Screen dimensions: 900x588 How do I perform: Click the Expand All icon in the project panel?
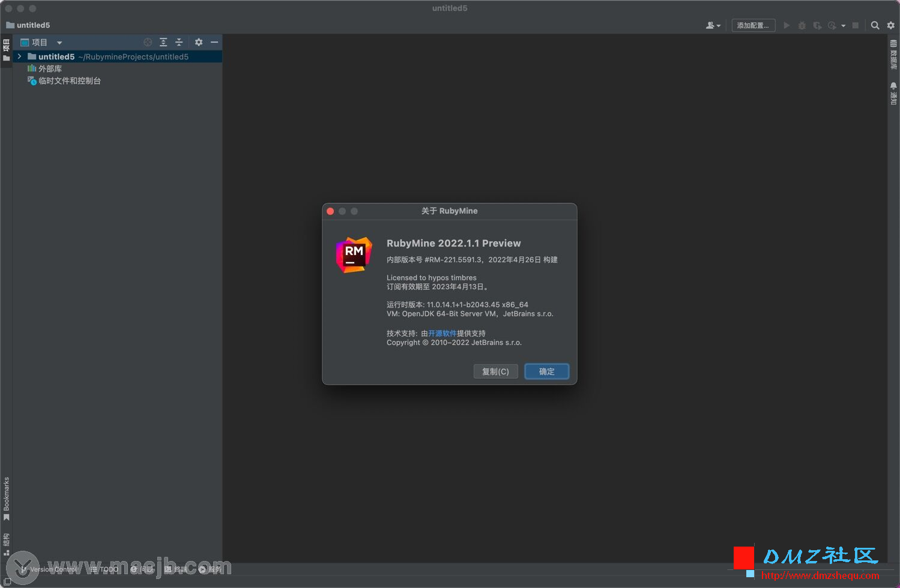pyautogui.click(x=163, y=42)
